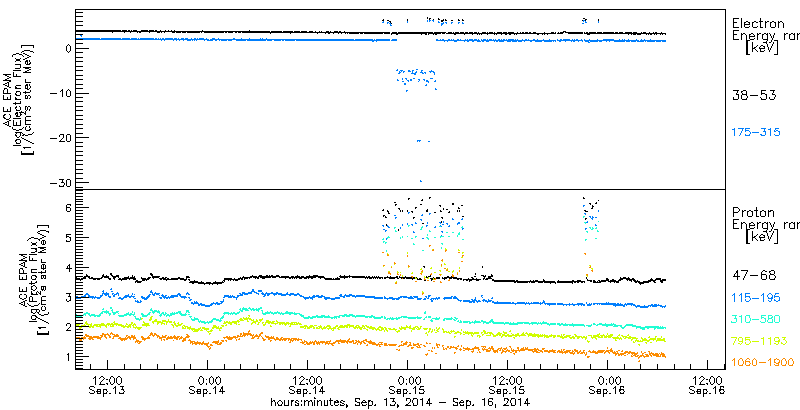This screenshot has width=800, height=410.
Task: Click the 0:00 Sep.16 time axis label
Action: [x=607, y=385]
